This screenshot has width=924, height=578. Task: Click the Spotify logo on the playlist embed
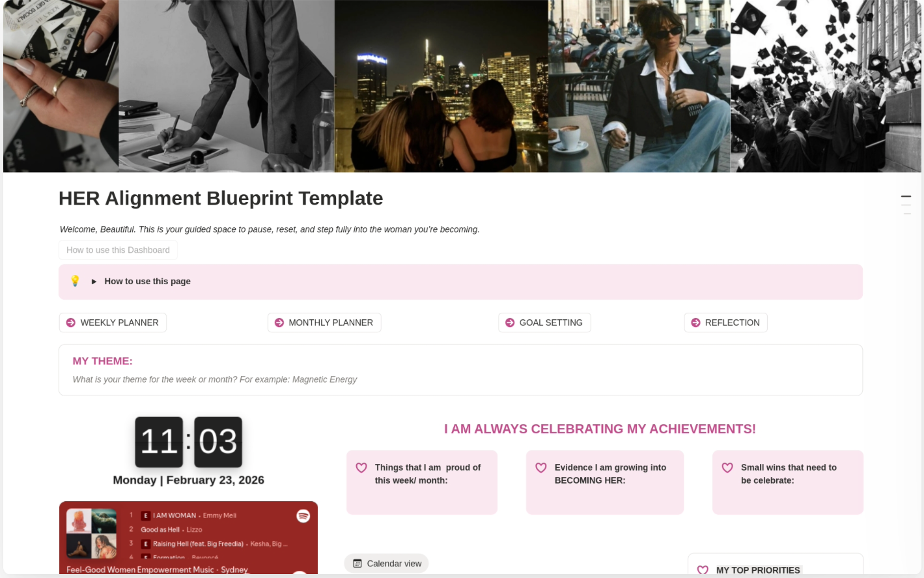pyautogui.click(x=303, y=515)
